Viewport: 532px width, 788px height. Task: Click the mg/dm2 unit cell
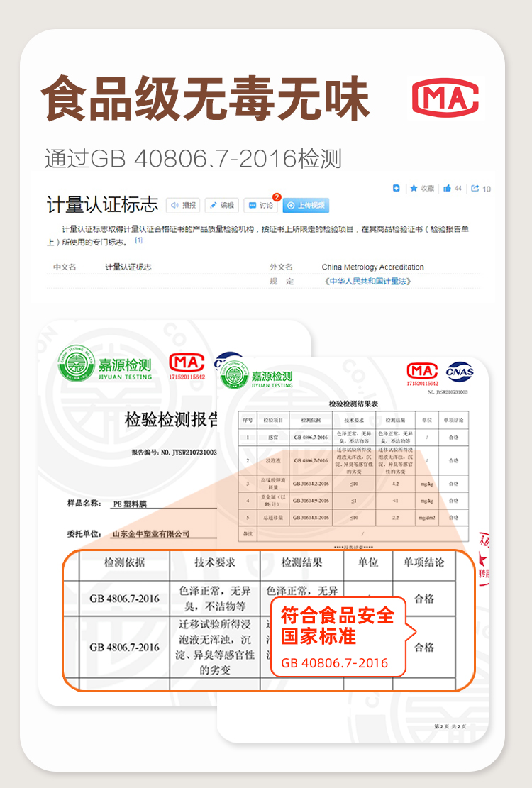[428, 517]
